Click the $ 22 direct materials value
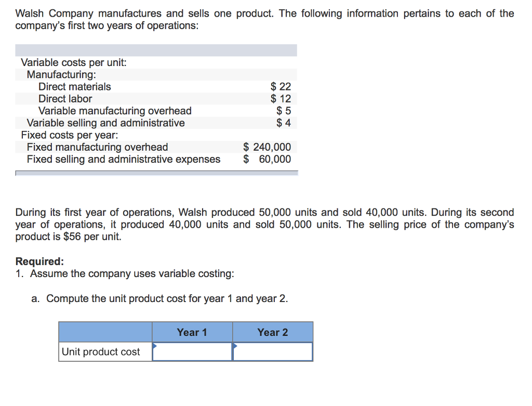This screenshot has width=532, height=406. tap(281, 87)
